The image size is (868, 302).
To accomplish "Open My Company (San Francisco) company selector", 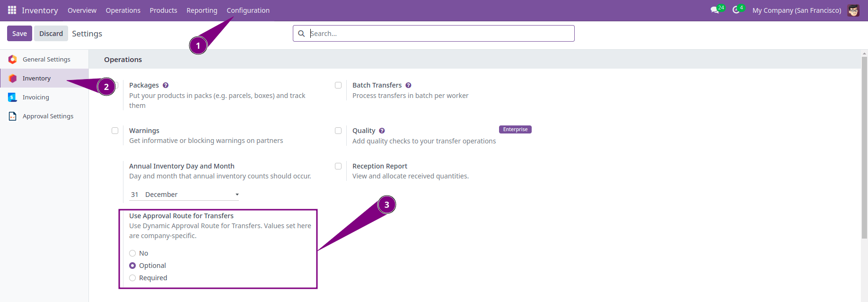I will point(797,10).
